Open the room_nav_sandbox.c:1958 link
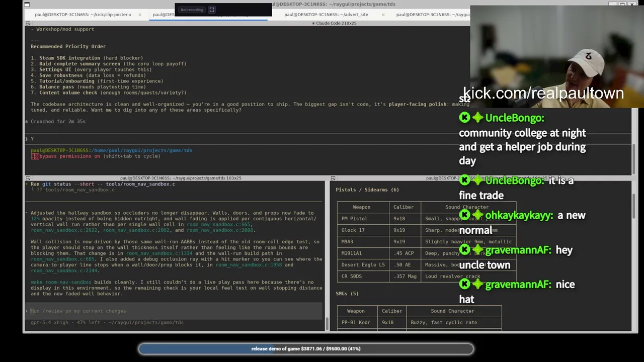The height and width of the screenshot is (362, 644). pos(249,265)
